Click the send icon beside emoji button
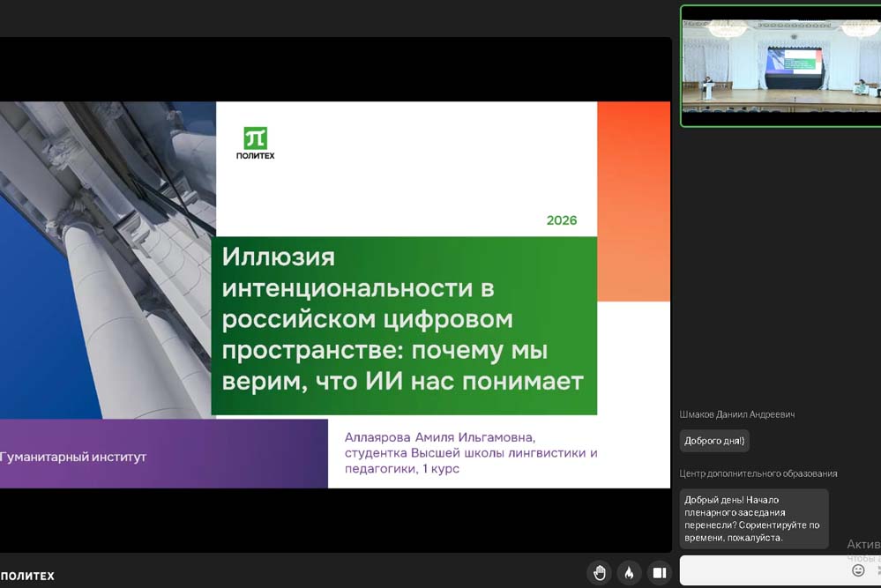Screen dimensions: 881x588 click(x=877, y=570)
